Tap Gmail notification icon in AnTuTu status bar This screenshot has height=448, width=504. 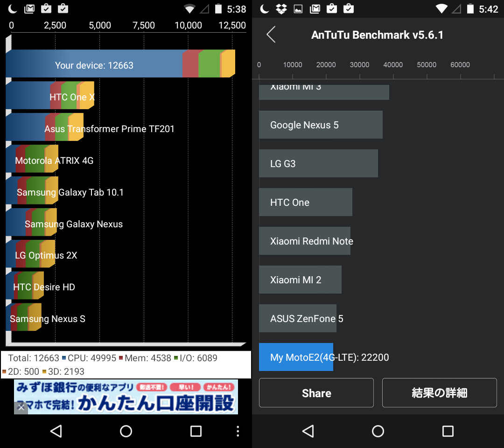(x=315, y=9)
